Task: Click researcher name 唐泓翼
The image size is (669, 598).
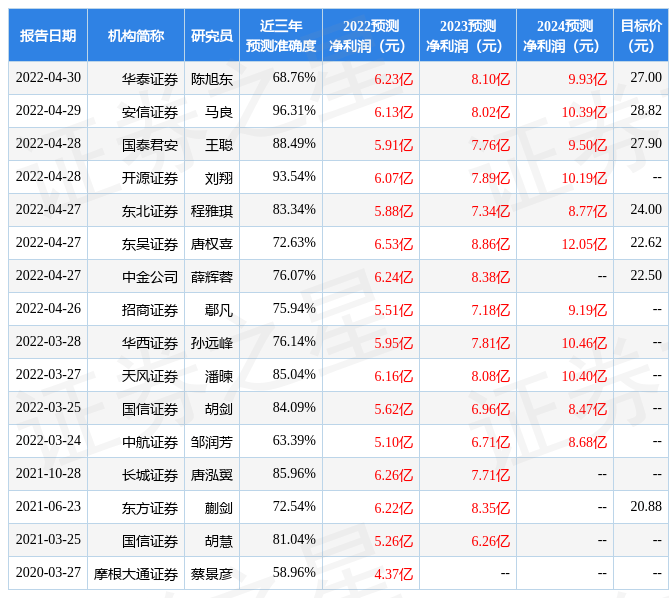Action: click(x=212, y=475)
